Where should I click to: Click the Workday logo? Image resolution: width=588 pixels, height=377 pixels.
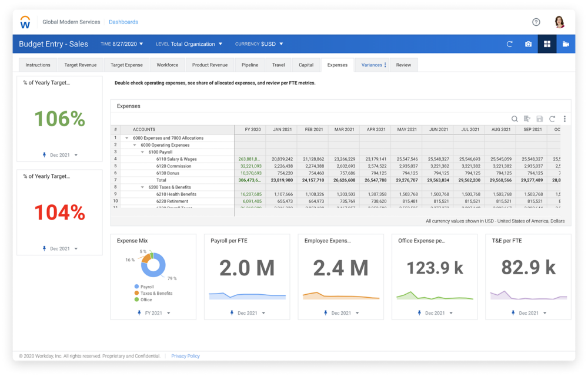[25, 22]
